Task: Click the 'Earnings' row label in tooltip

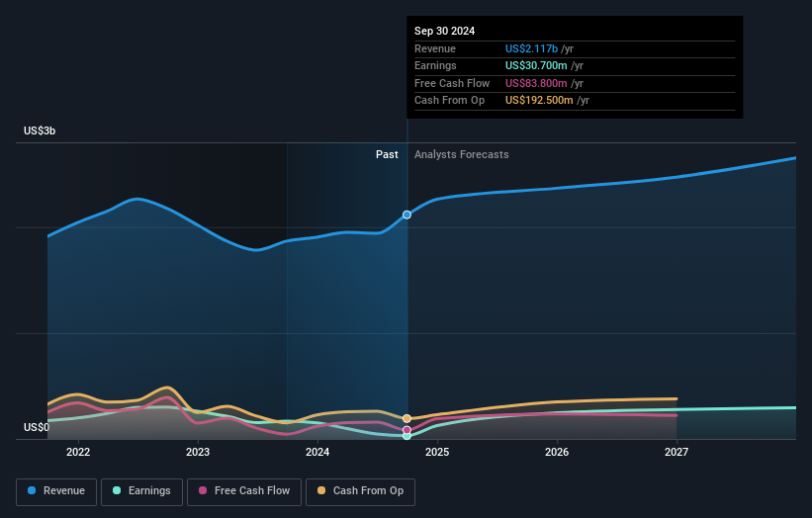Action: click(x=435, y=65)
